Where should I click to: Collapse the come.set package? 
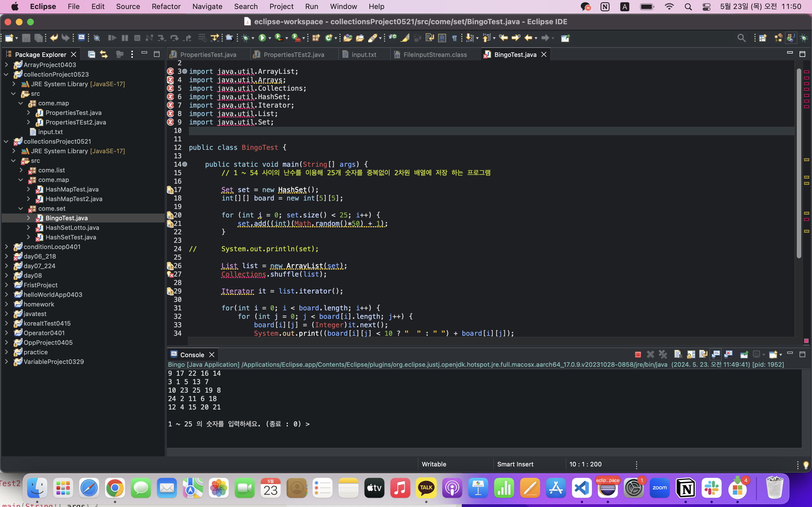pos(21,208)
